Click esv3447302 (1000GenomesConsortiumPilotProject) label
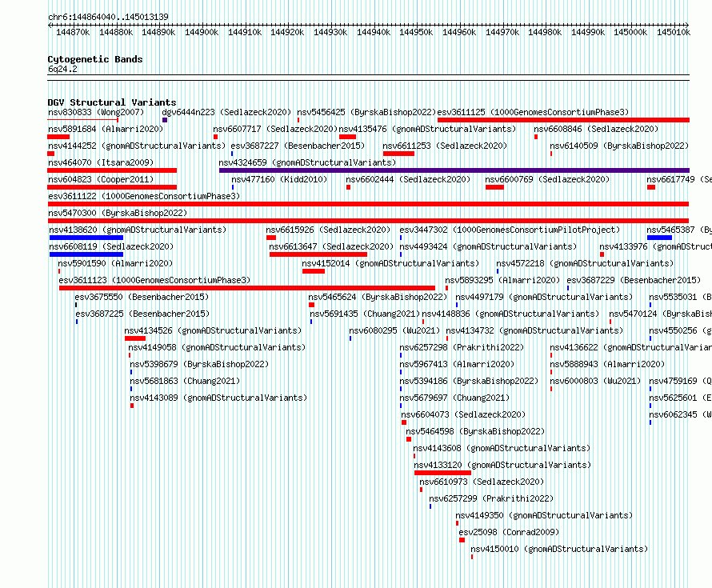This screenshot has height=588, width=712. click(510, 230)
